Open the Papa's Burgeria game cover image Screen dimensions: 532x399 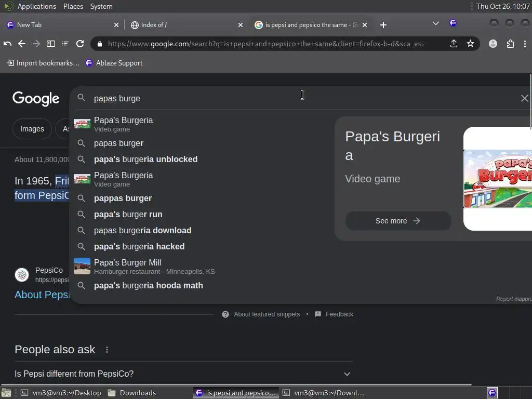pos(498,179)
